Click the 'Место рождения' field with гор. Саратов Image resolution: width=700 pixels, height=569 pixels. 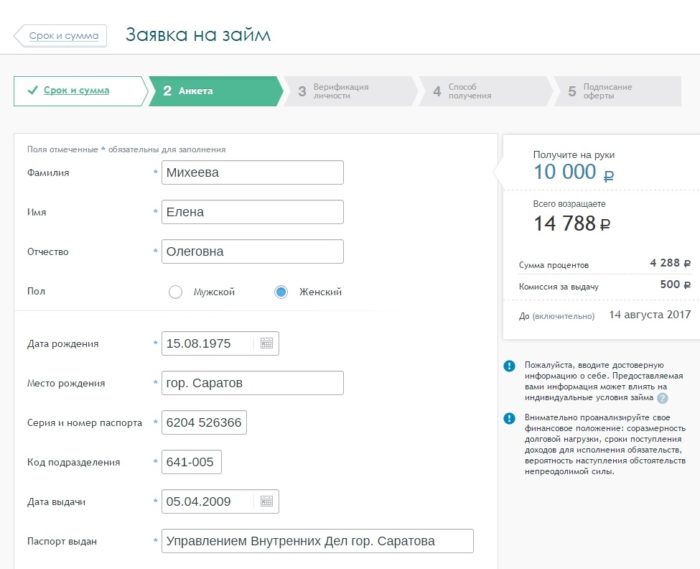coord(252,383)
